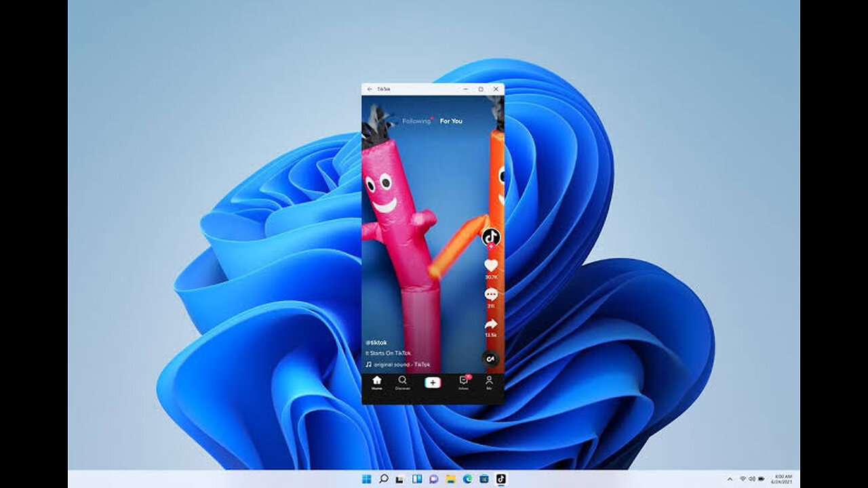
Task: Maximize the TikTok window
Action: (x=481, y=89)
